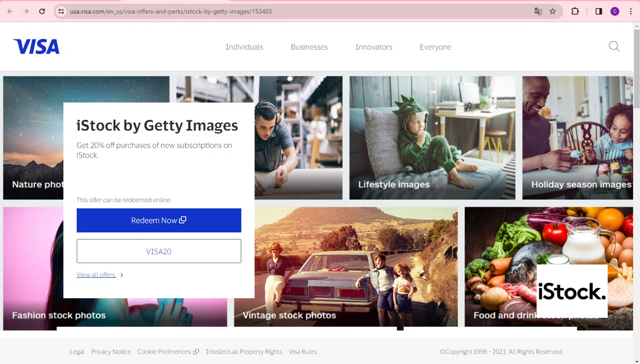Reload the page with refresh icon
This screenshot has width=640, height=364.
42,12
